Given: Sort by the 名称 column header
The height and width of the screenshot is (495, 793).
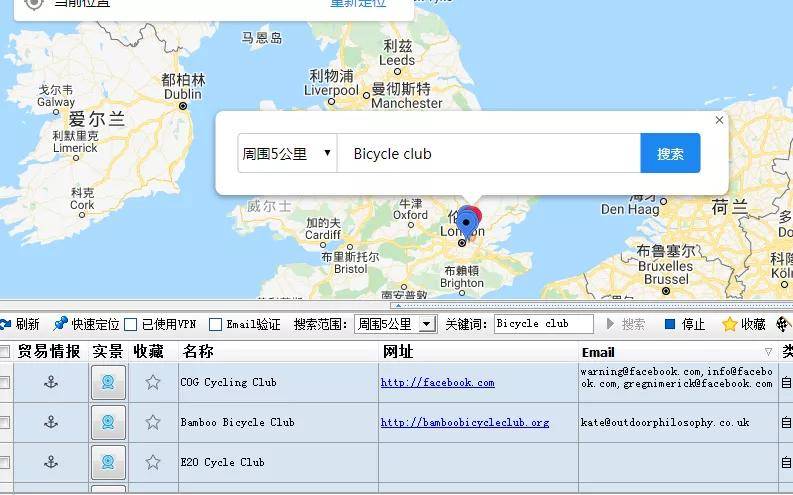Looking at the screenshot, I should (x=278, y=351).
